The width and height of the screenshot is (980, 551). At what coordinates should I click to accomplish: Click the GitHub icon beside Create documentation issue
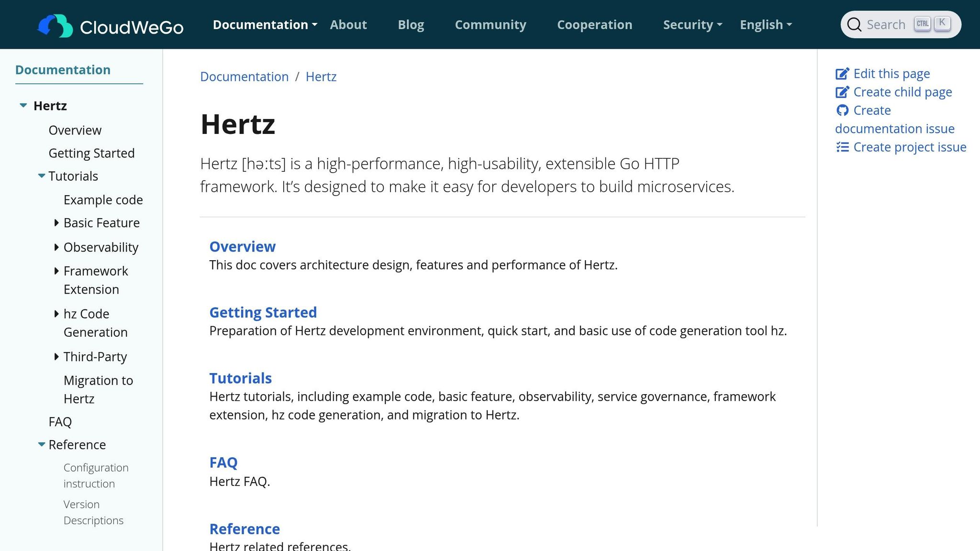click(842, 110)
